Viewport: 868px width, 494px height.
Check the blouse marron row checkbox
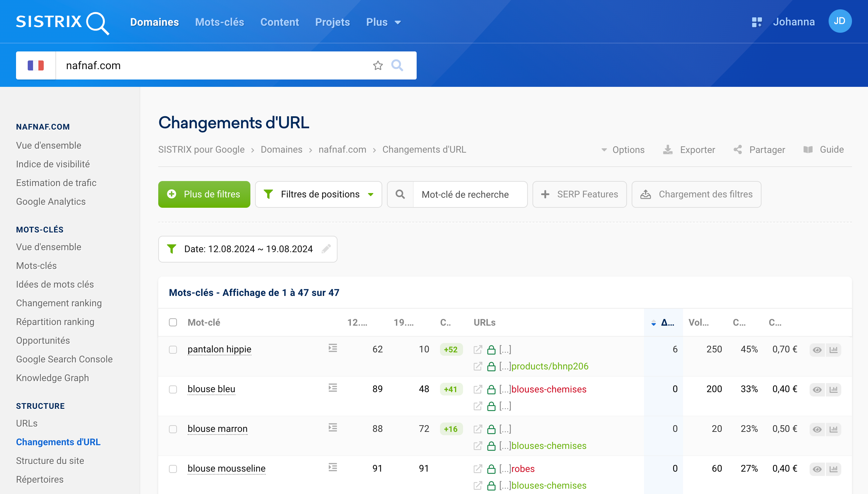coord(173,429)
